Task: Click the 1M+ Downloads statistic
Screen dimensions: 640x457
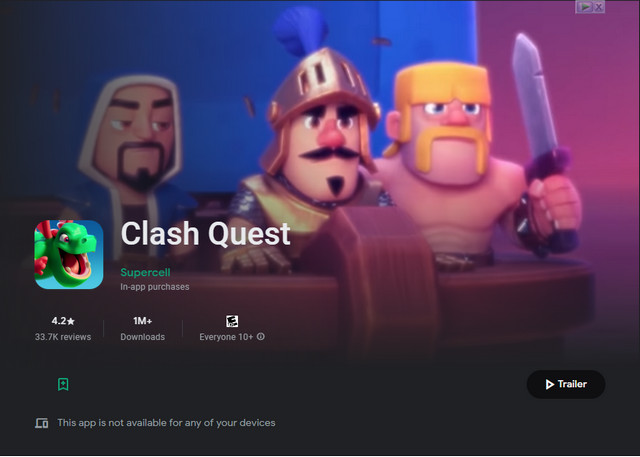Action: click(142, 328)
